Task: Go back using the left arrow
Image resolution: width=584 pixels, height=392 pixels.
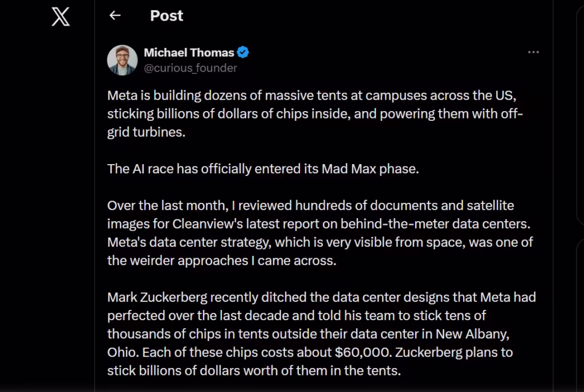Action: coord(115,15)
